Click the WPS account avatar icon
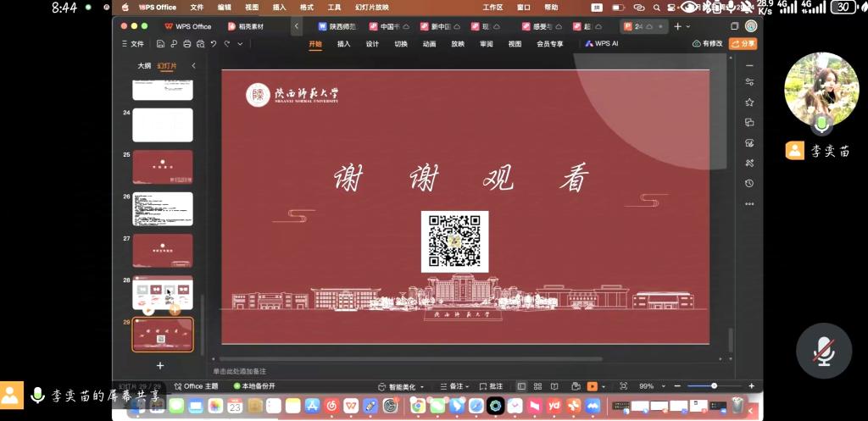The width and height of the screenshot is (868, 421). pyautogui.click(x=751, y=26)
